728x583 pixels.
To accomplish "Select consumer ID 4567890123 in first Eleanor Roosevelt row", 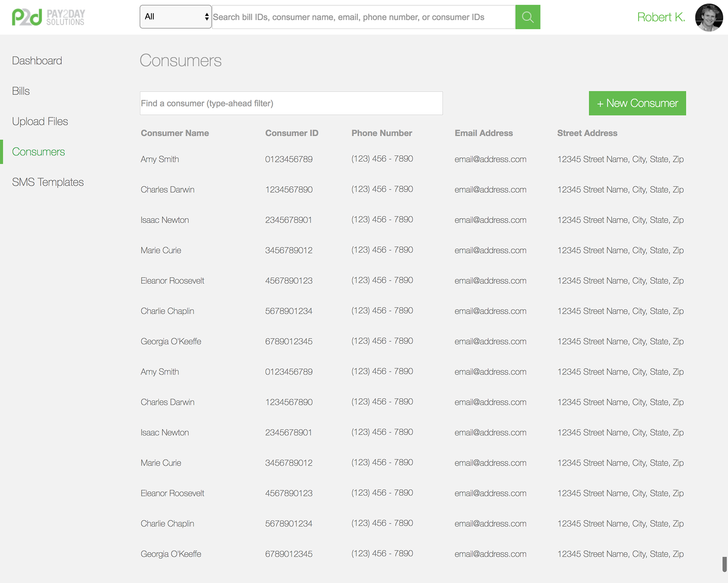I will [x=289, y=281].
